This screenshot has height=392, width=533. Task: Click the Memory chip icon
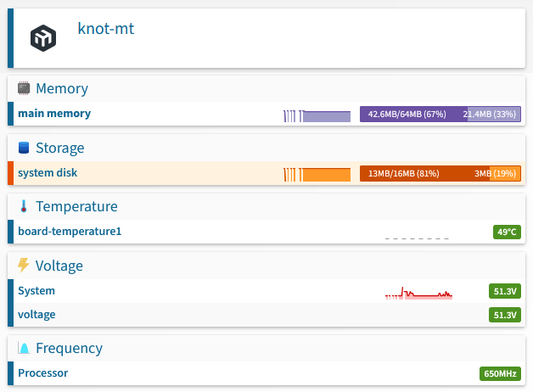(x=24, y=88)
